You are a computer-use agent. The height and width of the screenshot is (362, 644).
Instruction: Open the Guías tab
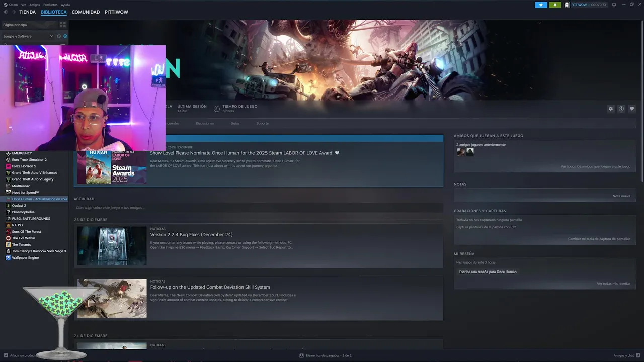(x=235, y=123)
